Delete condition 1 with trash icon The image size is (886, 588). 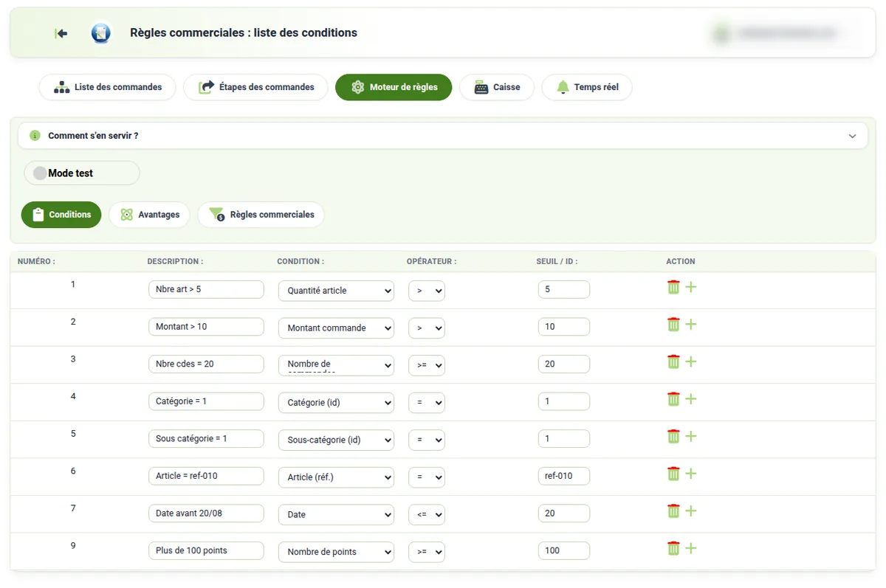[x=673, y=287]
